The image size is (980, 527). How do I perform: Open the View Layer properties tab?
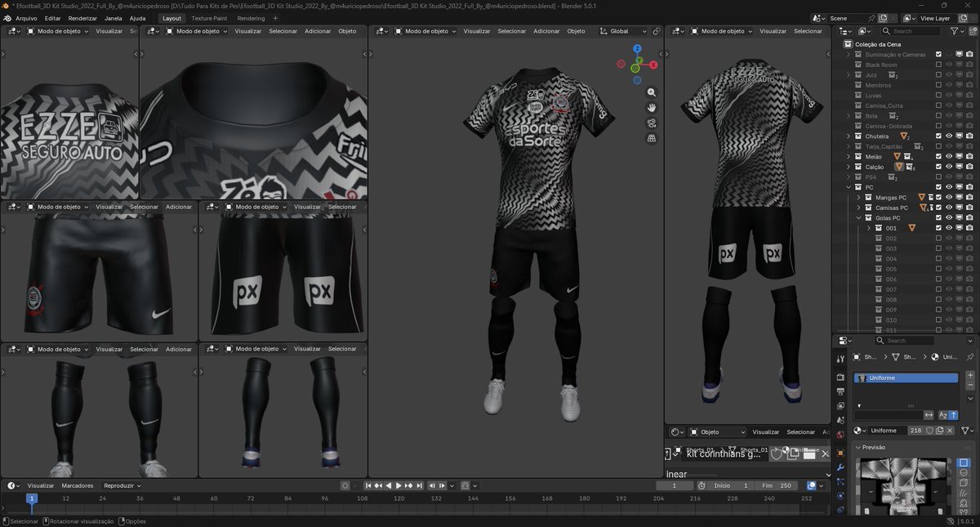[840, 405]
